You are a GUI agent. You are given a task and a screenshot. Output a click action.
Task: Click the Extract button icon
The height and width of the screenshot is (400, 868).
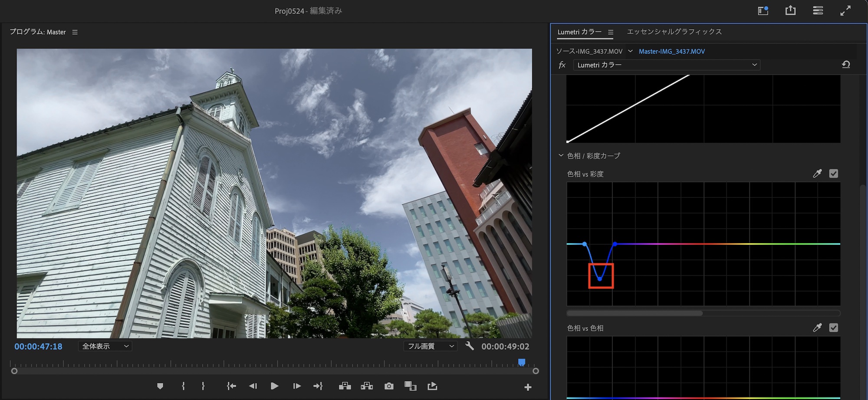[x=367, y=386]
